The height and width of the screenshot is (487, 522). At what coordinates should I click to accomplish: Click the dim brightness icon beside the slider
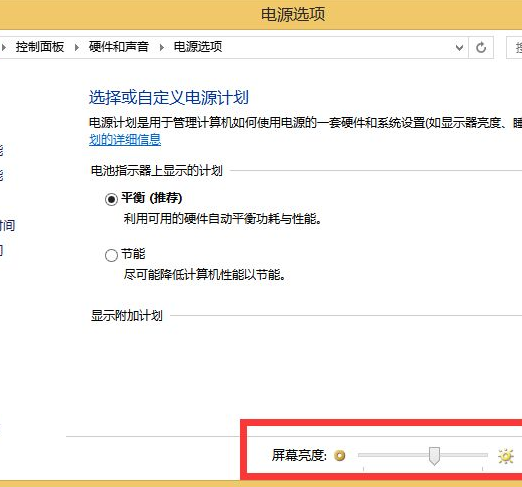pyautogui.click(x=340, y=455)
